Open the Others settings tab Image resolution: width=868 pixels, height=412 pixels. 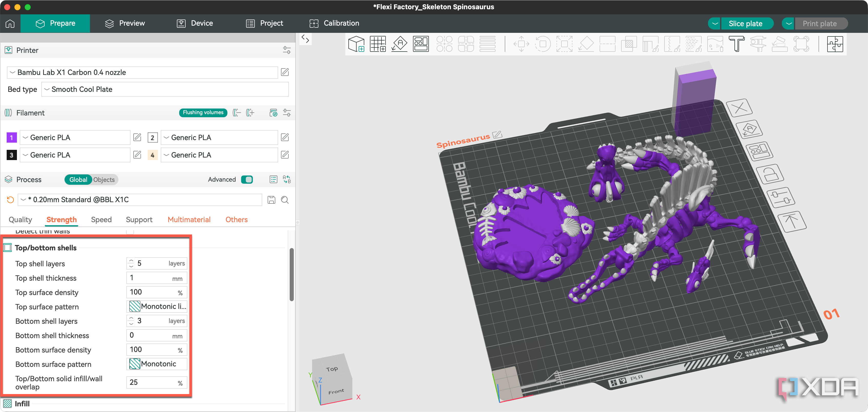(237, 220)
